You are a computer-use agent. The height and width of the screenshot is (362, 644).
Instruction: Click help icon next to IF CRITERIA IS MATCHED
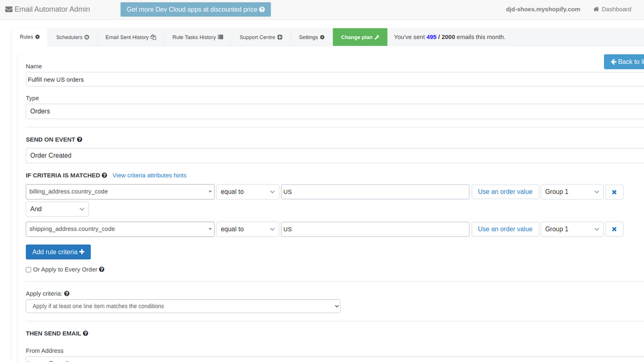105,175
